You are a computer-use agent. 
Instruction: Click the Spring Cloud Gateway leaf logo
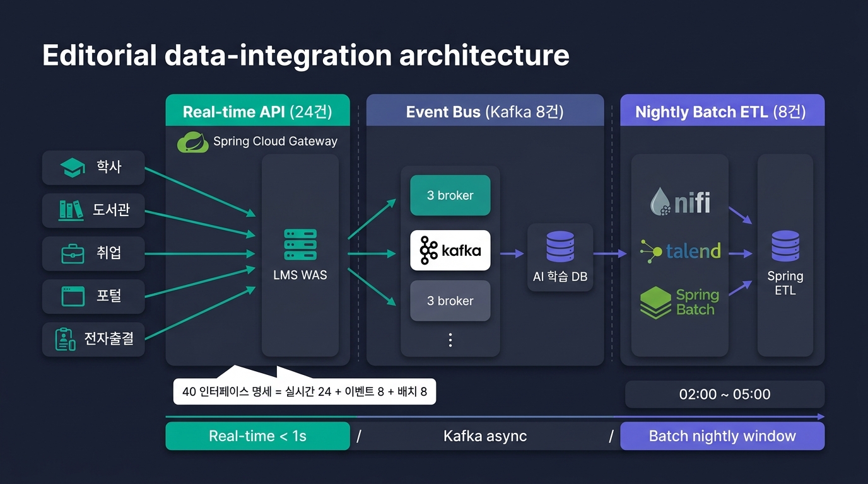(193, 142)
